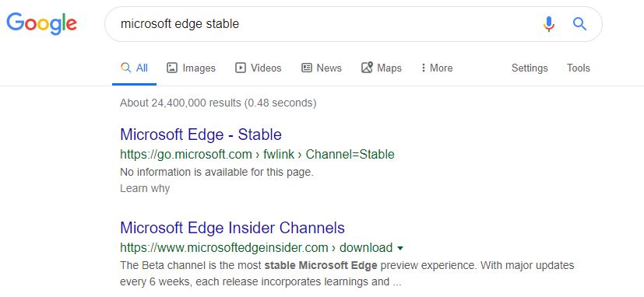Click the go.microsoft.com URL breadcrumb
This screenshot has height=297, width=644.
pos(185,155)
